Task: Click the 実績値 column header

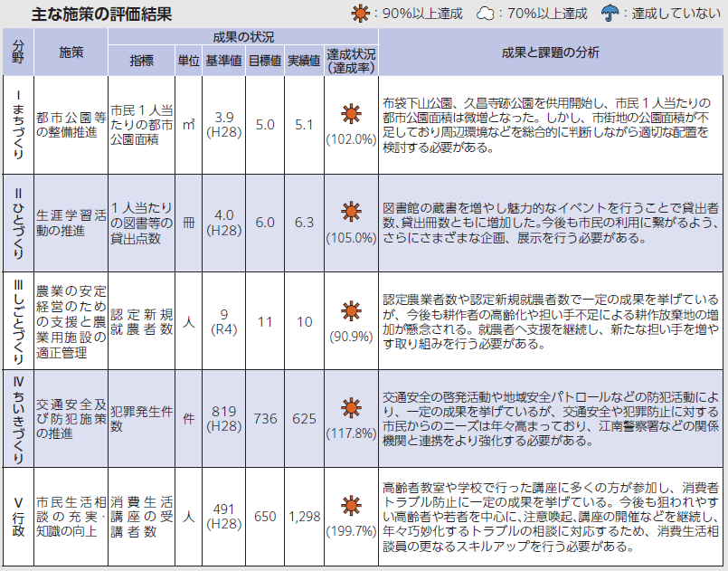Action: coord(305,61)
